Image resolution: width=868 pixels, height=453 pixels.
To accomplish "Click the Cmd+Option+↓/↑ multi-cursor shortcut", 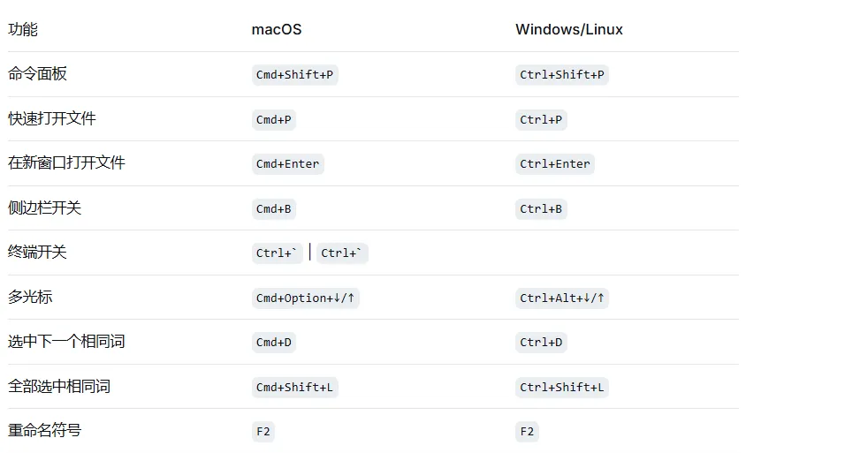I will (x=305, y=298).
